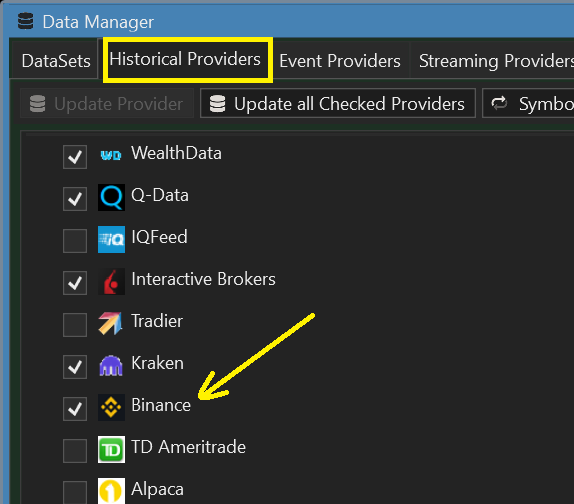Click the Tradier arrow logo icon
Image resolution: width=574 pixels, height=504 pixels.
pos(111,323)
